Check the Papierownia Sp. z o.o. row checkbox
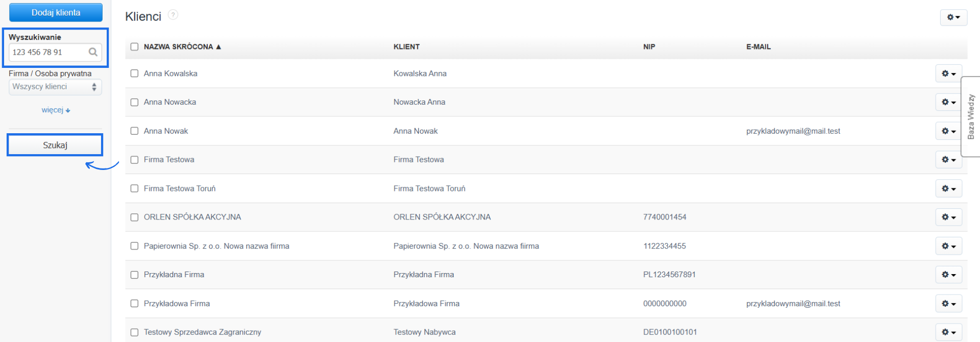Image resolution: width=980 pixels, height=342 pixels. (134, 246)
